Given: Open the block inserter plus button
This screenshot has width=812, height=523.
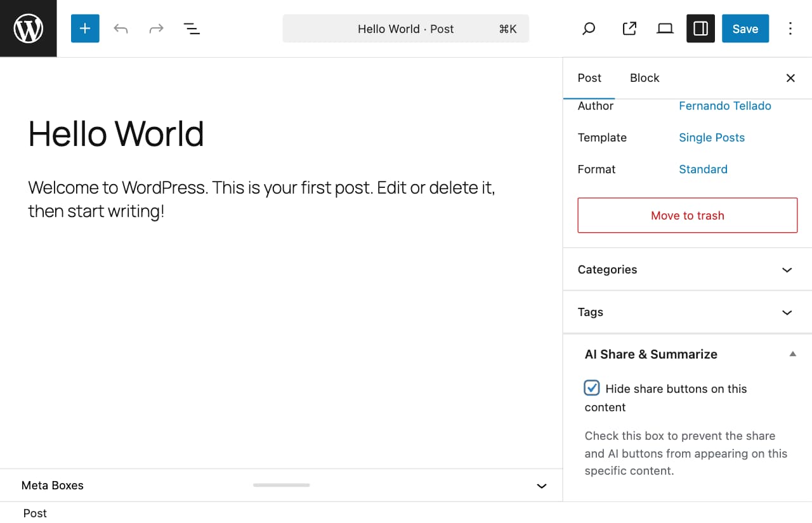Looking at the screenshot, I should point(85,29).
